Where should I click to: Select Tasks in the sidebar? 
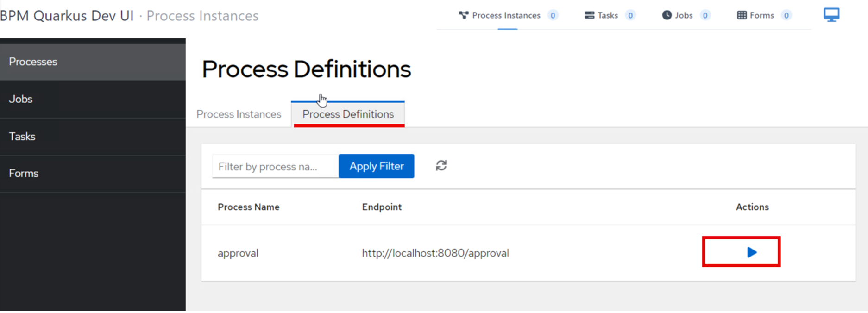pos(93,137)
